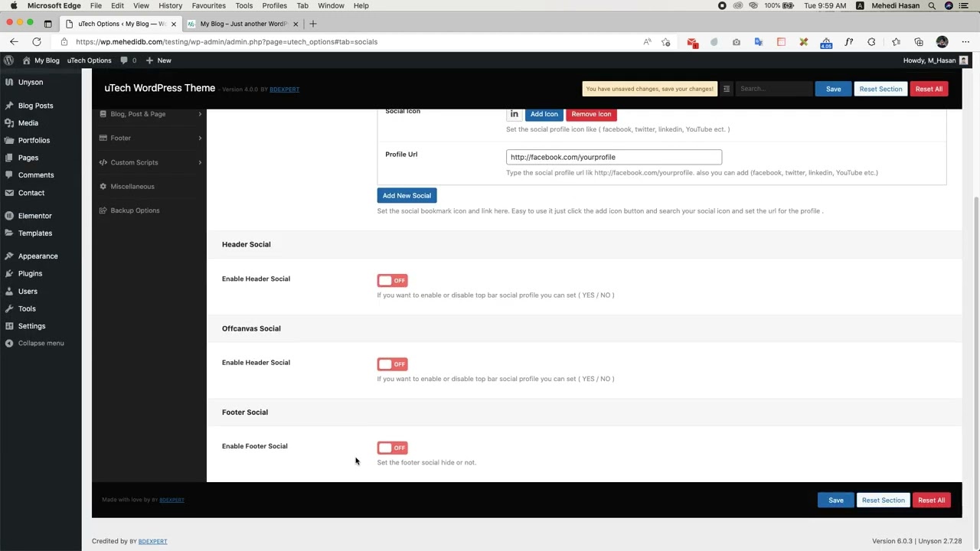This screenshot has height=551, width=980.
Task: Add page to favourites star icon
Action: pos(666,42)
